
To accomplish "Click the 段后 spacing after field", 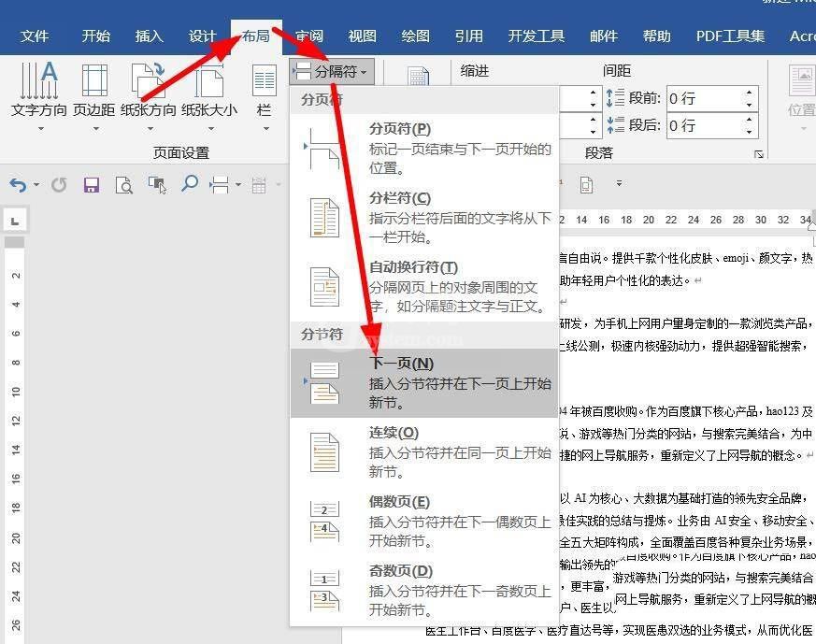I will click(705, 125).
